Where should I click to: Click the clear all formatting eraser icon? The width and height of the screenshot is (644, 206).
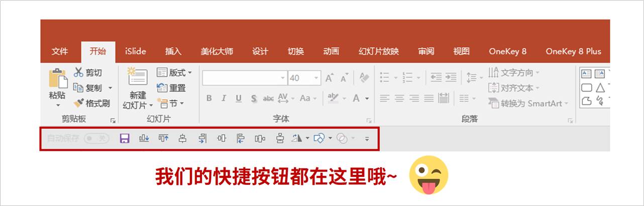coord(364,78)
